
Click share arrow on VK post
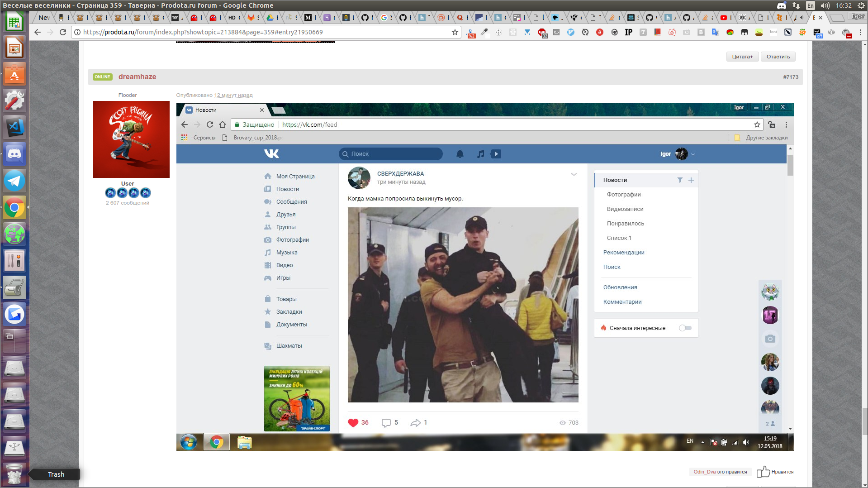pos(416,423)
